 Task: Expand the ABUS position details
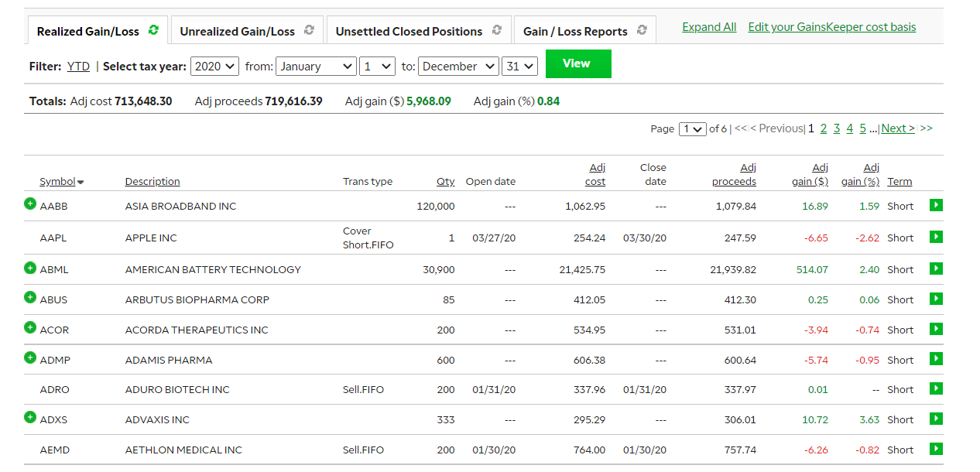(30, 297)
